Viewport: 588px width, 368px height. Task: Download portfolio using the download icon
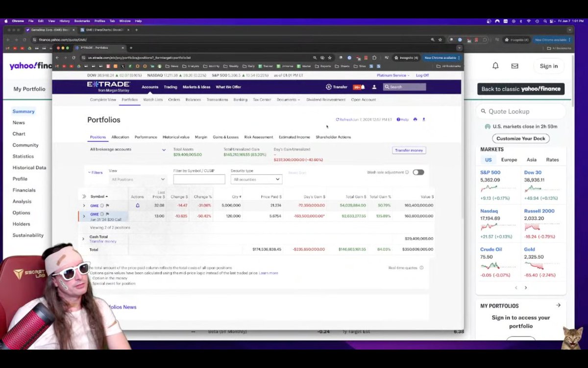pos(424,119)
